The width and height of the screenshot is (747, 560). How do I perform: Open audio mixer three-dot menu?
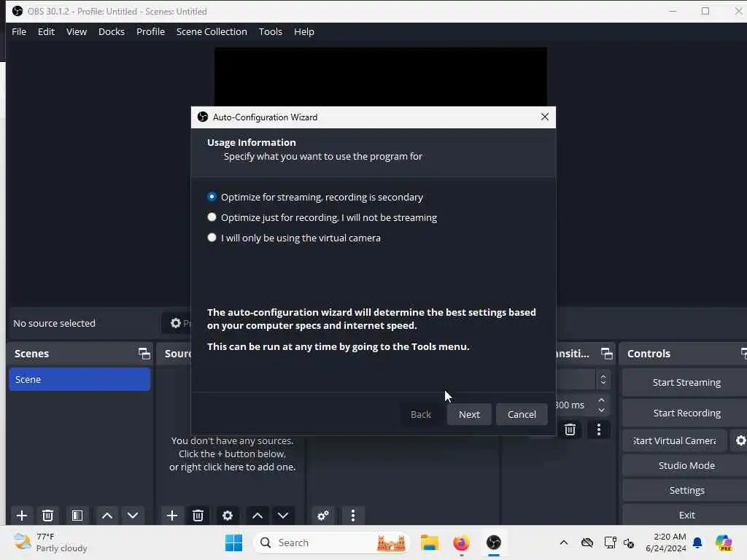353,516
